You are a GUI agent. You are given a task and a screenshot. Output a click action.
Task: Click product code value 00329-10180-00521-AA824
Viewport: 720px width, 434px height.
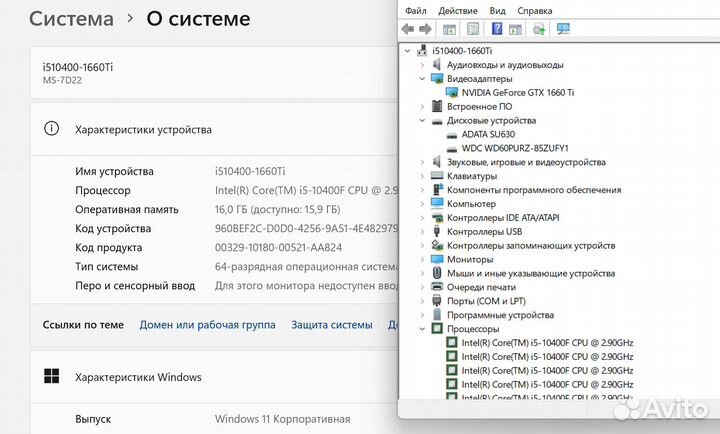click(278, 248)
